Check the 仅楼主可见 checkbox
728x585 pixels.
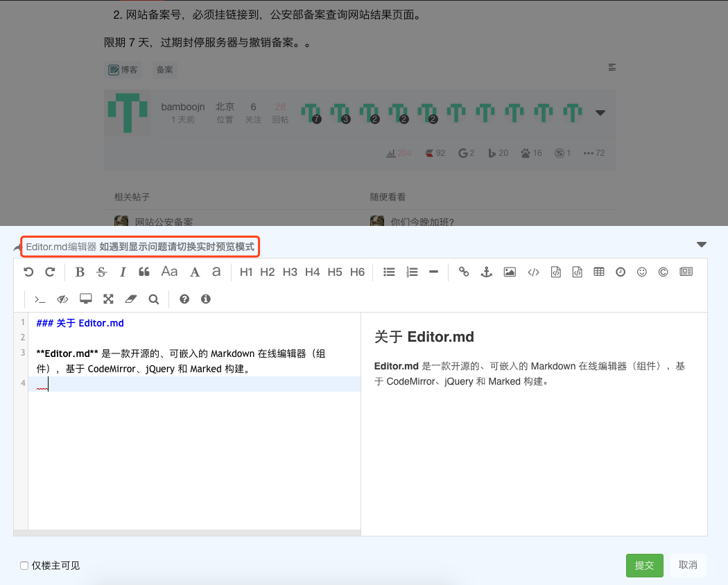tap(24, 566)
